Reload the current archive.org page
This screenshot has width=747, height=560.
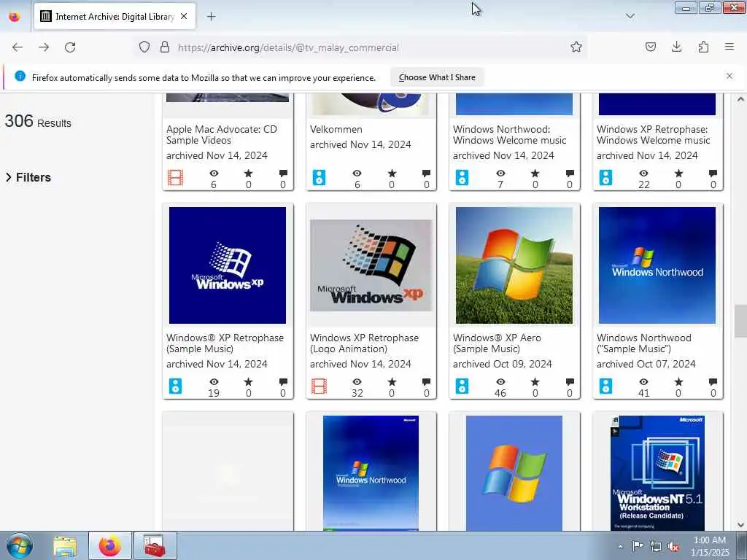tap(70, 47)
